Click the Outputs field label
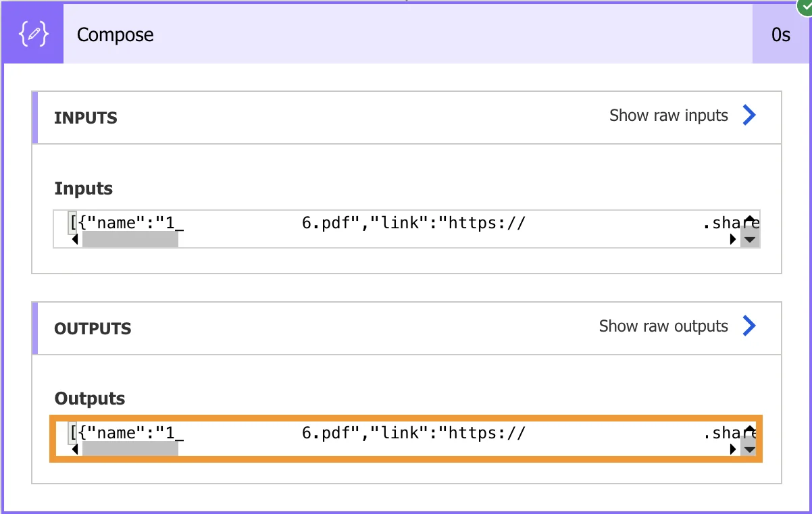 tap(89, 399)
